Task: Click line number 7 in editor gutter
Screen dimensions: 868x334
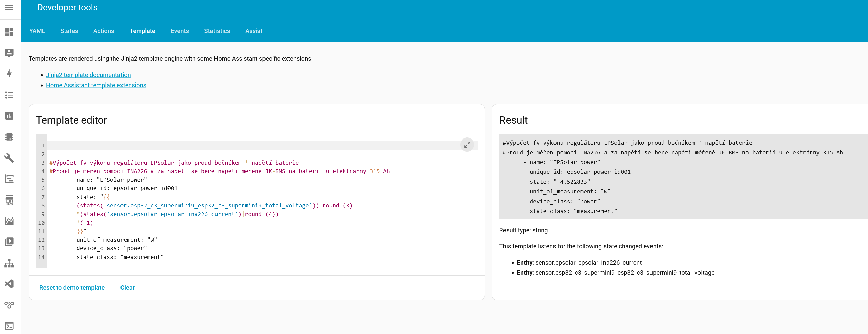Action: point(43,197)
